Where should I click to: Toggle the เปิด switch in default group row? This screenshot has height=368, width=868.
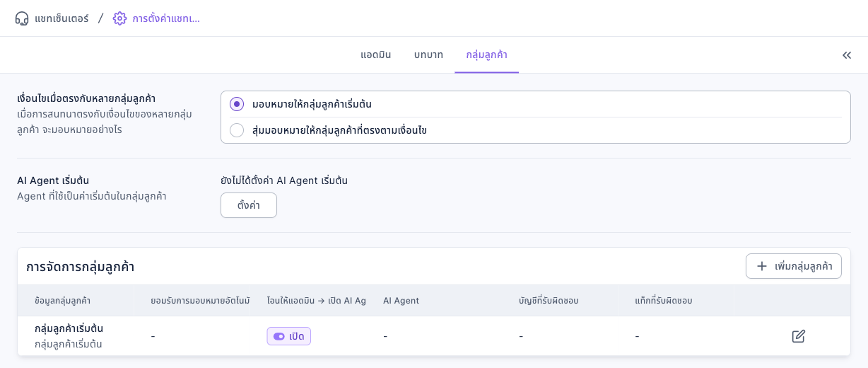click(288, 336)
